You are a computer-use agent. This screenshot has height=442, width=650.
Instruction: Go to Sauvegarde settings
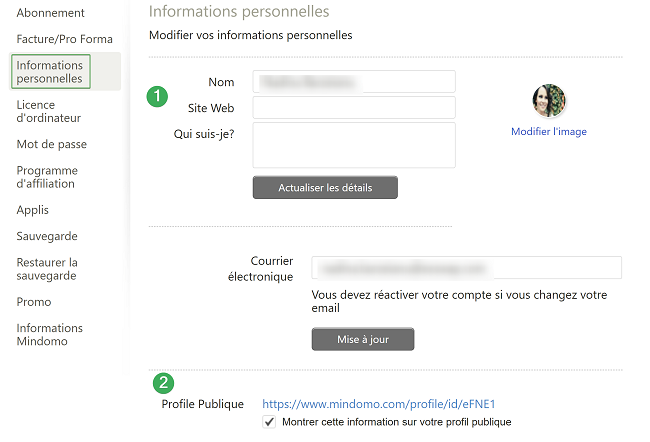[47, 236]
